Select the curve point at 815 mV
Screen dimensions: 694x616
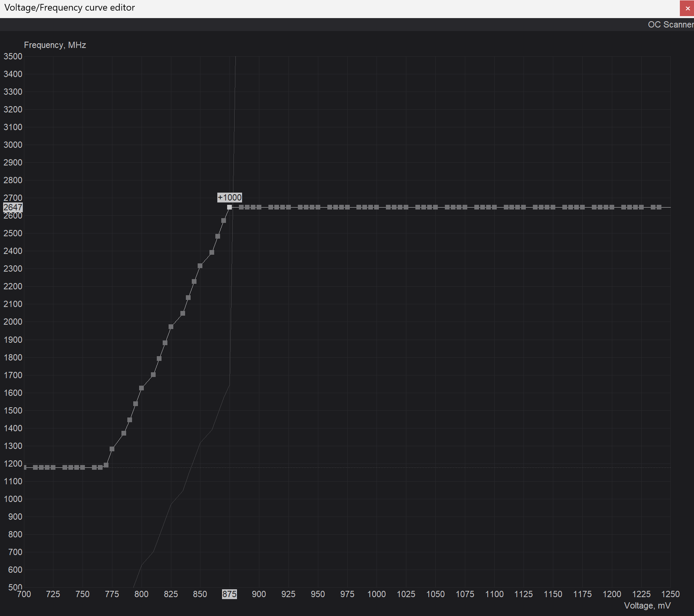[159, 359]
